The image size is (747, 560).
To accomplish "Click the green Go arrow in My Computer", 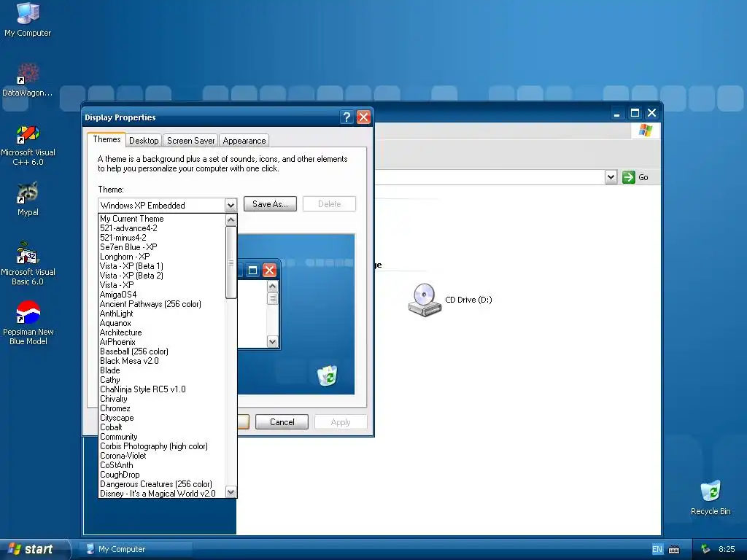I will pos(628,177).
